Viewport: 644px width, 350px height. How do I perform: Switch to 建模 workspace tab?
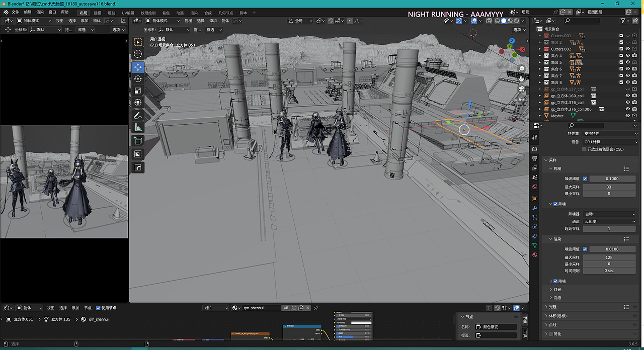coord(98,13)
